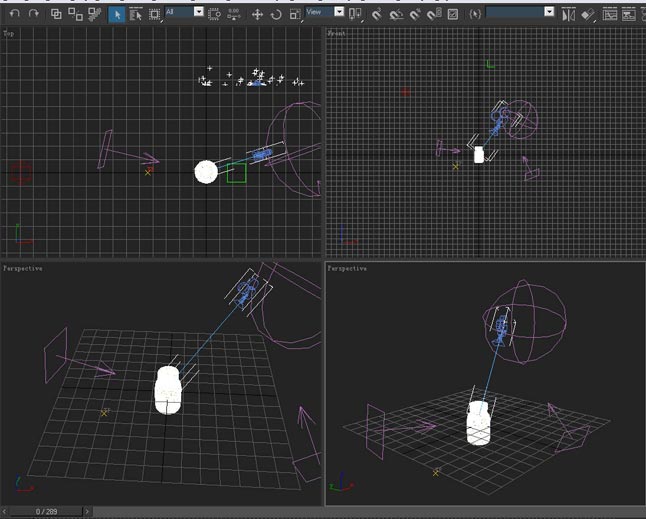Image resolution: width=646 pixels, height=519 pixels.
Task: Select the white jar in left Perspective viewport
Action: pyautogui.click(x=168, y=390)
